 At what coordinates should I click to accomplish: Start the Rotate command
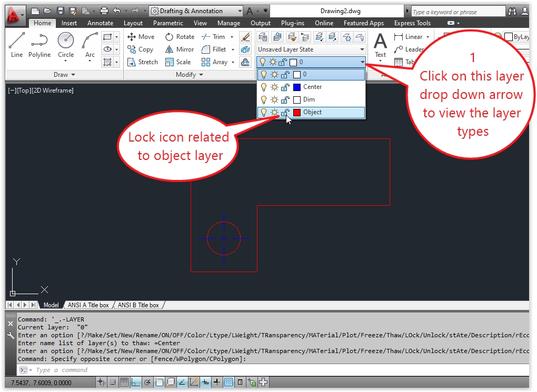tap(180, 36)
